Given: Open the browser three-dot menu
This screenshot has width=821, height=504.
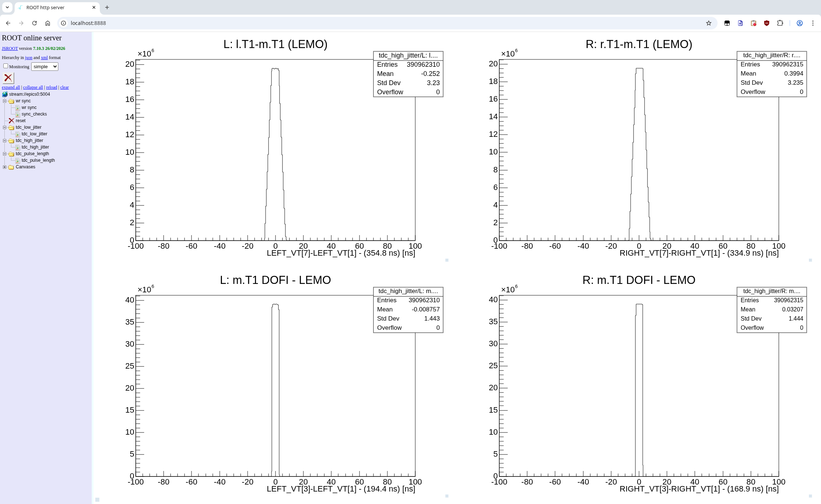Looking at the screenshot, I should [813, 23].
